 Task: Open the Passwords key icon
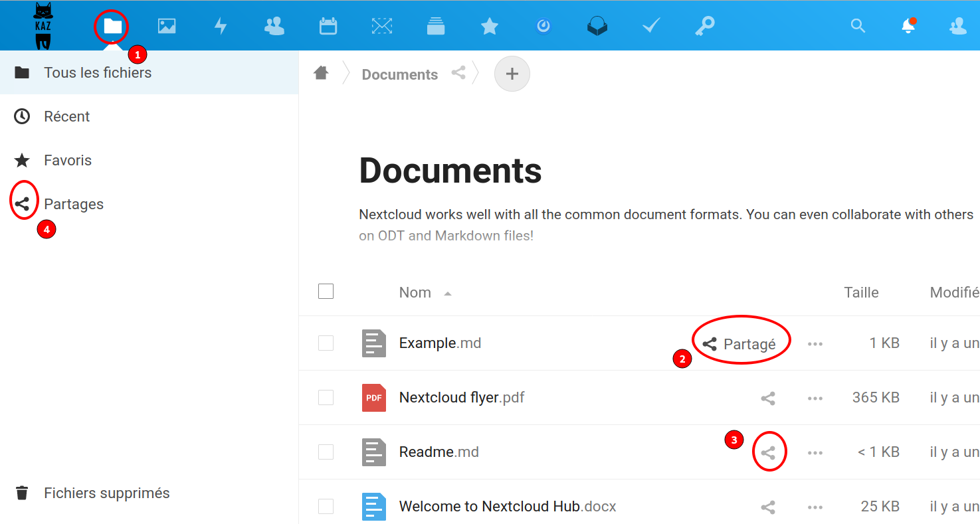705,26
